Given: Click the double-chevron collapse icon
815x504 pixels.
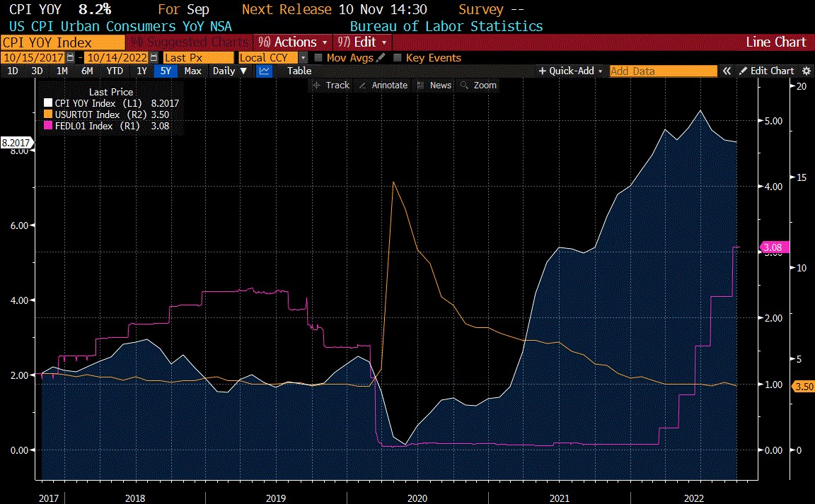Looking at the screenshot, I should pyautogui.click(x=726, y=71).
